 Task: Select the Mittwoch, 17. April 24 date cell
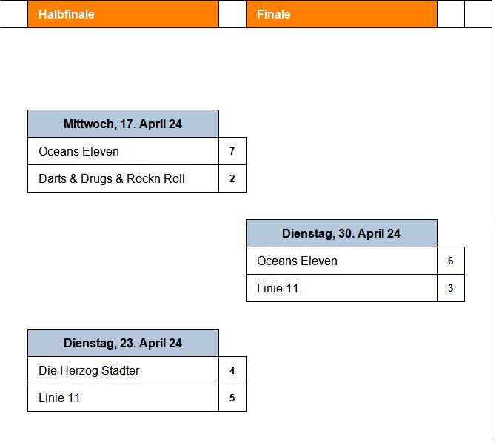[x=123, y=124]
